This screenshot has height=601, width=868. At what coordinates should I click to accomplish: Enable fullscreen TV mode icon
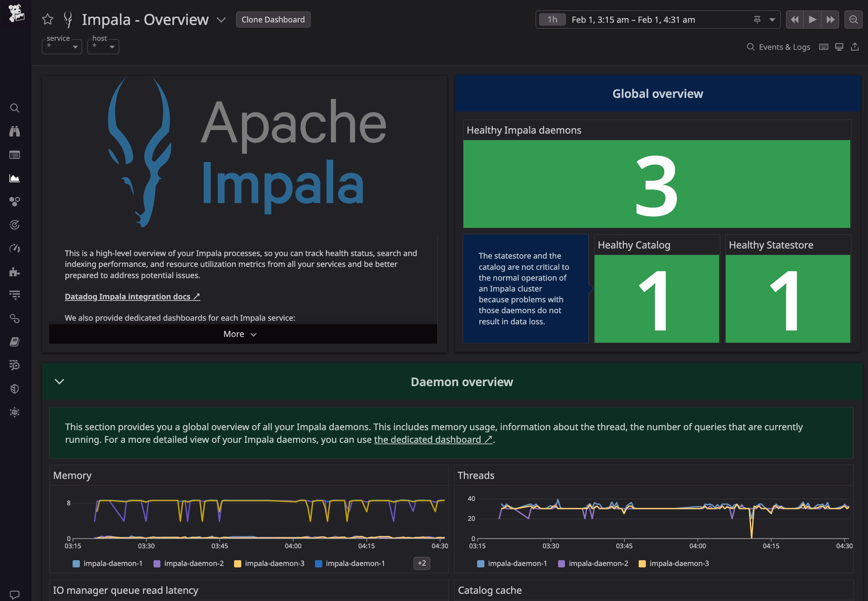[x=839, y=46]
